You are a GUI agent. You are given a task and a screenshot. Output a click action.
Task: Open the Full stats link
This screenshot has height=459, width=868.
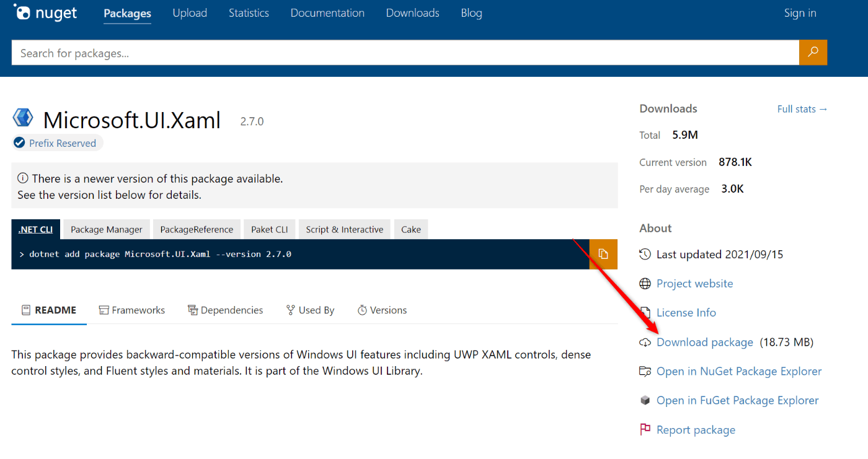(x=802, y=109)
